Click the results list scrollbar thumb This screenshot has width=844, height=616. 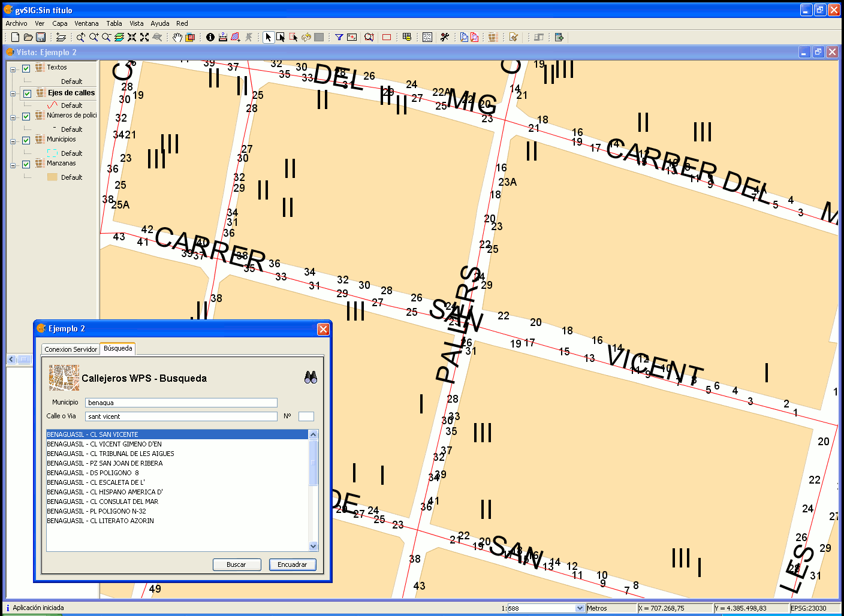click(313, 463)
